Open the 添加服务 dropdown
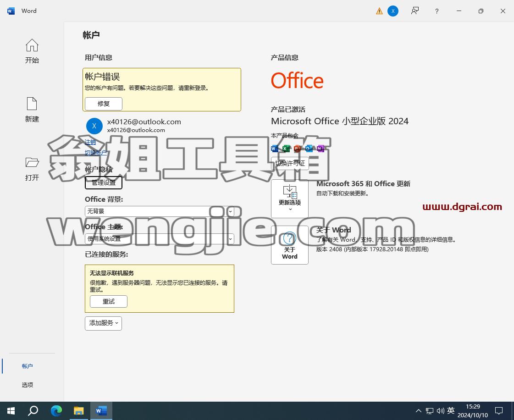The image size is (514, 420). pyautogui.click(x=103, y=323)
